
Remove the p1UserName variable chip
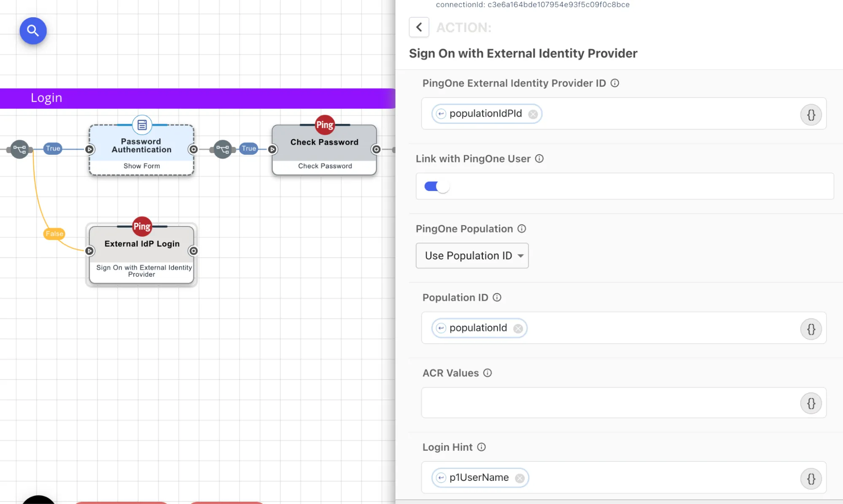coord(520,478)
